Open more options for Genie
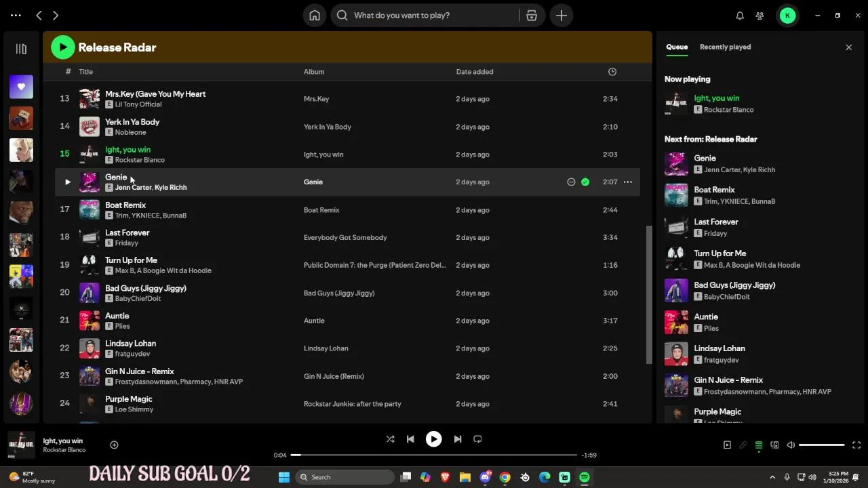This screenshot has height=488, width=868. point(628,182)
